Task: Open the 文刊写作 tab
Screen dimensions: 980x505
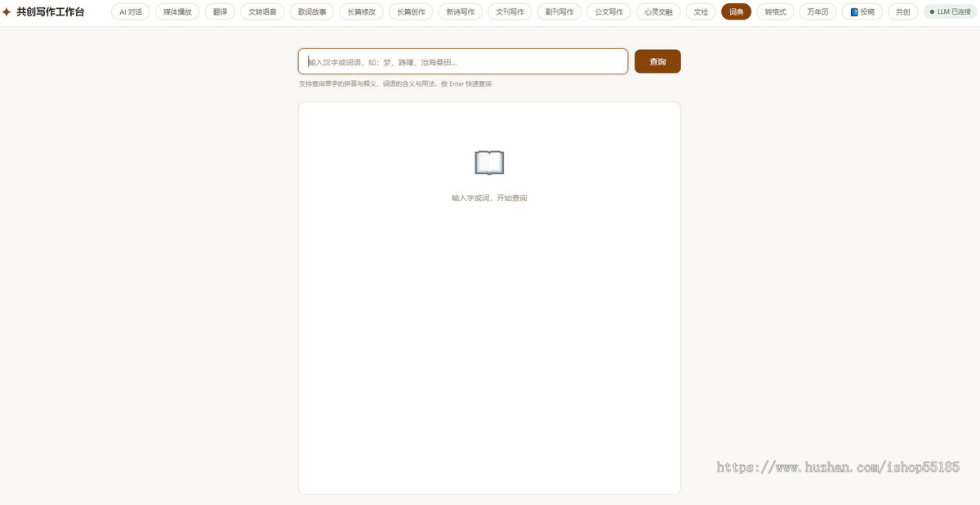Action: 510,12
